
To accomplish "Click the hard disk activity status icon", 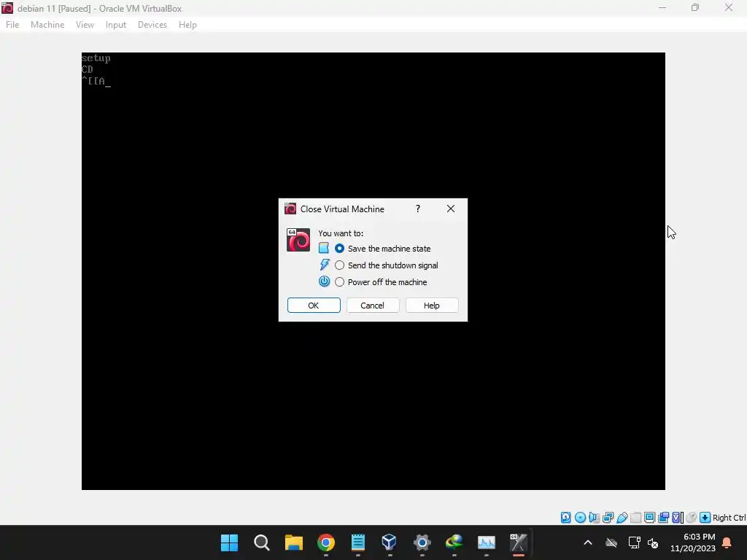I will [x=565, y=518].
